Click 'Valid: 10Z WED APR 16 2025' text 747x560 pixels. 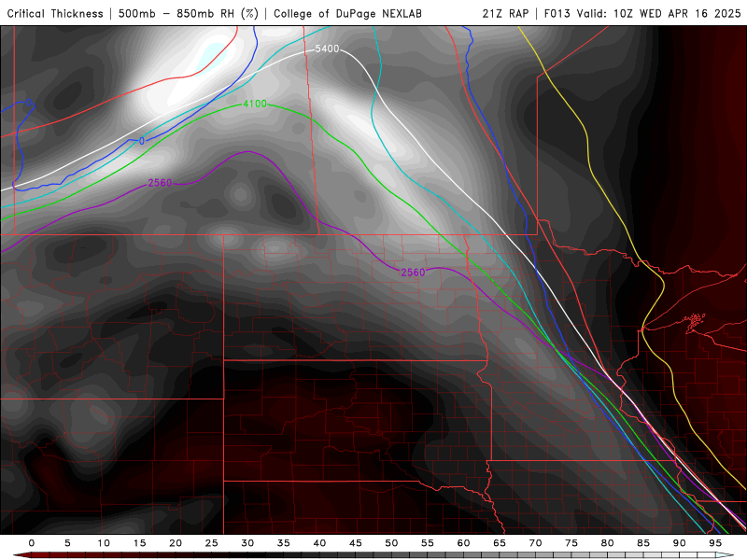[659, 13]
